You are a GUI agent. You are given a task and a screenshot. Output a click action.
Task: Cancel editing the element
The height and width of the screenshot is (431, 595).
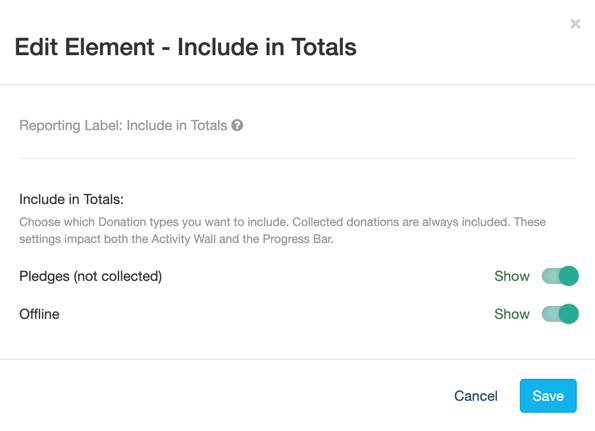click(476, 396)
